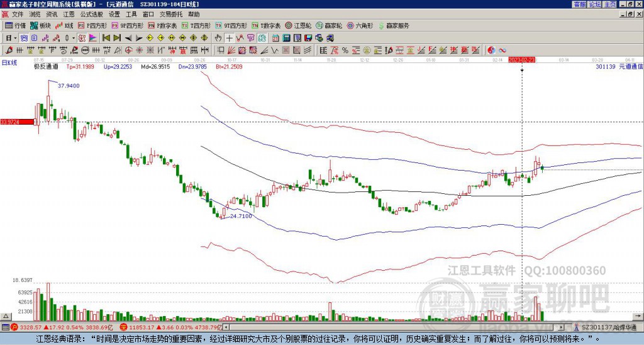644x345 pixels.
Task: Open the 窗口 menu
Action: pyautogui.click(x=148, y=14)
